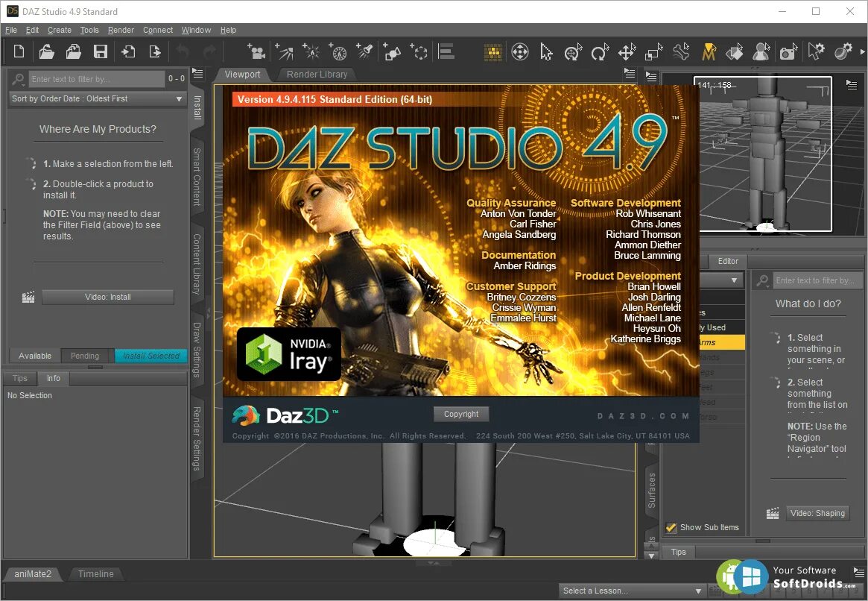This screenshot has height=601, width=868.
Task: Select the Editor tab
Action: (728, 261)
